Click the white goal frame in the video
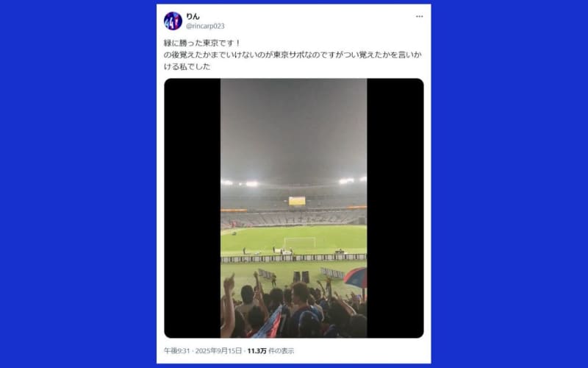588x368 pixels. 299,243
